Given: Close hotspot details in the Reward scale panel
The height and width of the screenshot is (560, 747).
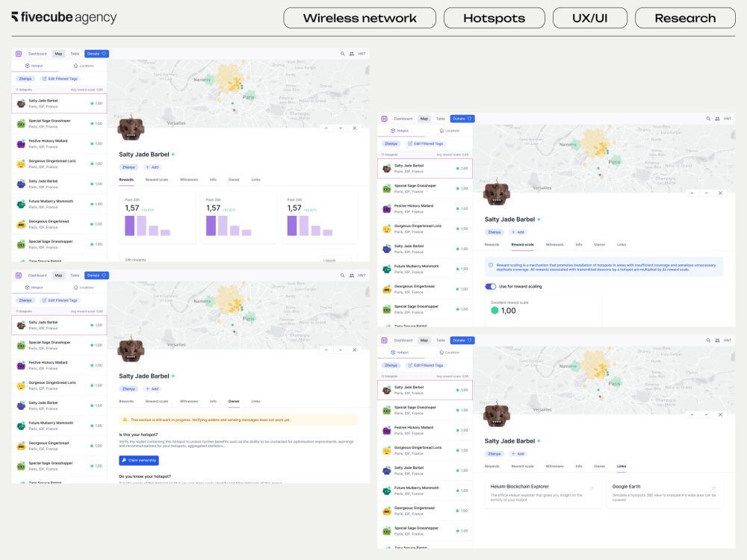Looking at the screenshot, I should (x=720, y=193).
